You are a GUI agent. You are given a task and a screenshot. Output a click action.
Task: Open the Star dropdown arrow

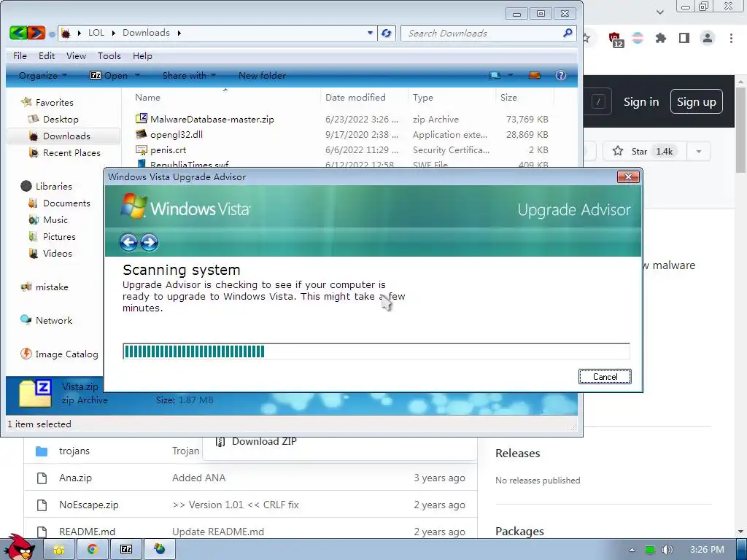[698, 152]
